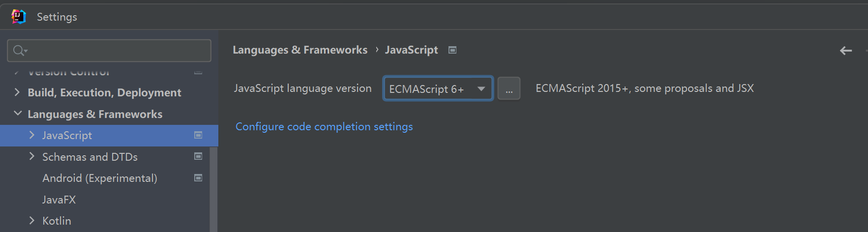Click the project-level icon beside JavaScript breadcrumb
This screenshot has width=868, height=232.
[x=452, y=50]
